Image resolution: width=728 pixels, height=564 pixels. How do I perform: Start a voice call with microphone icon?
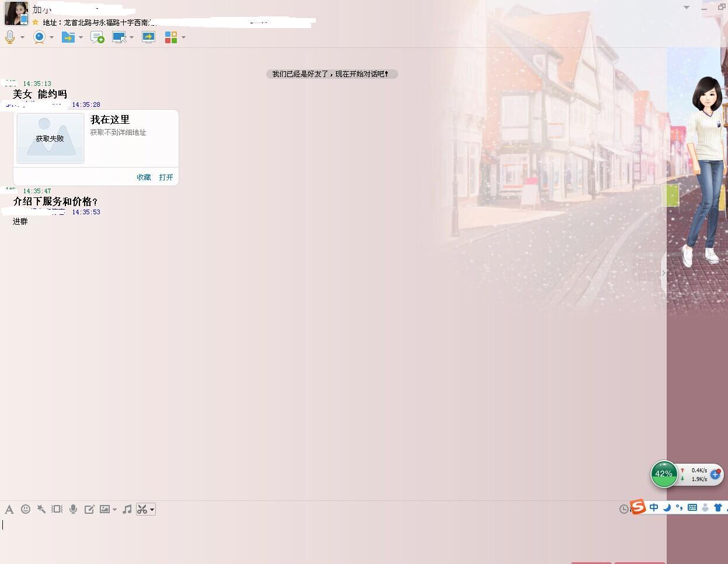[x=10, y=37]
